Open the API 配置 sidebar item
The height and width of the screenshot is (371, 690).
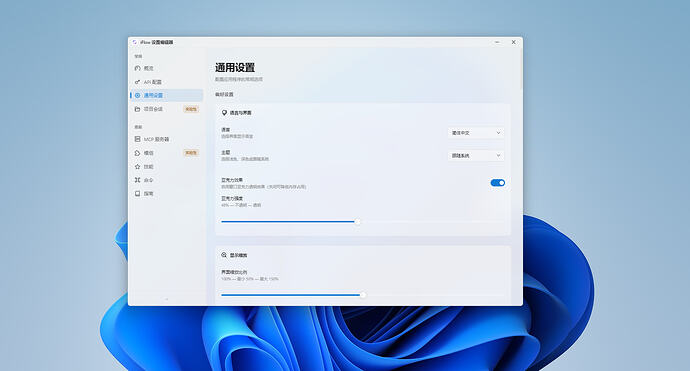point(167,82)
